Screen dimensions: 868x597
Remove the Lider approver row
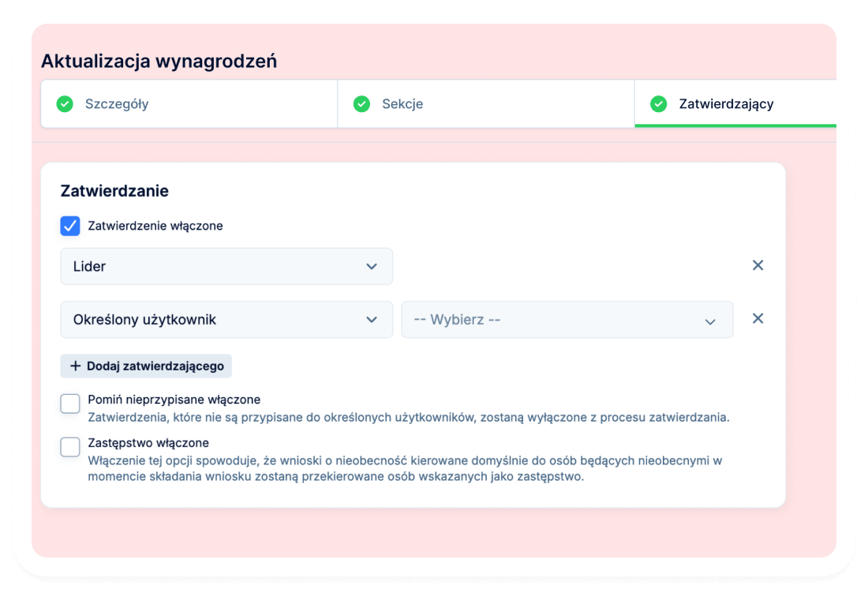coord(758,265)
